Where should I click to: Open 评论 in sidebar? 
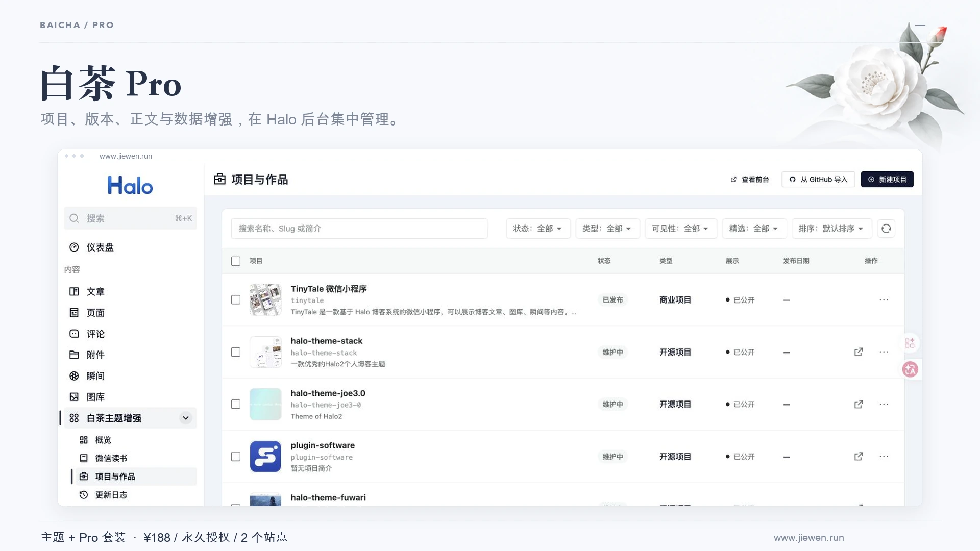coord(130,334)
